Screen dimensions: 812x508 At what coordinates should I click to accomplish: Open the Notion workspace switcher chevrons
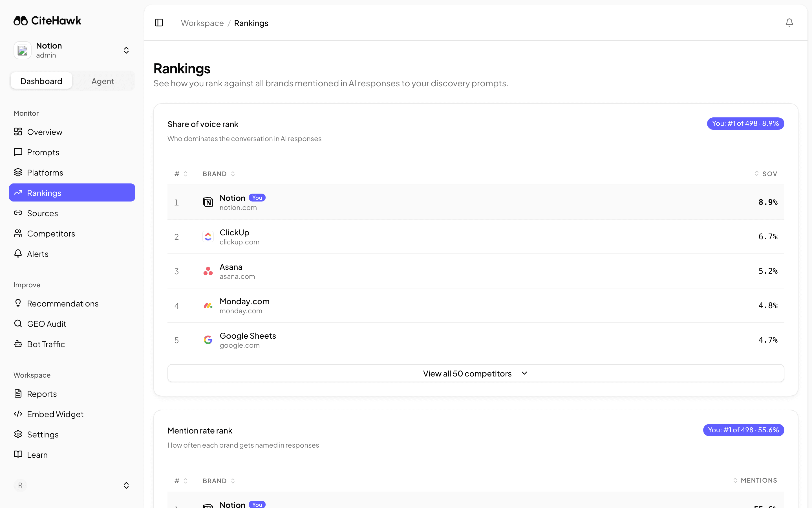(x=126, y=51)
